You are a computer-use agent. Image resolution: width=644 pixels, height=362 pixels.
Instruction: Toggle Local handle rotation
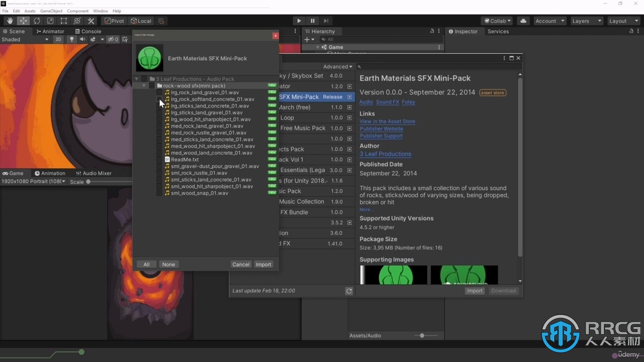[141, 21]
